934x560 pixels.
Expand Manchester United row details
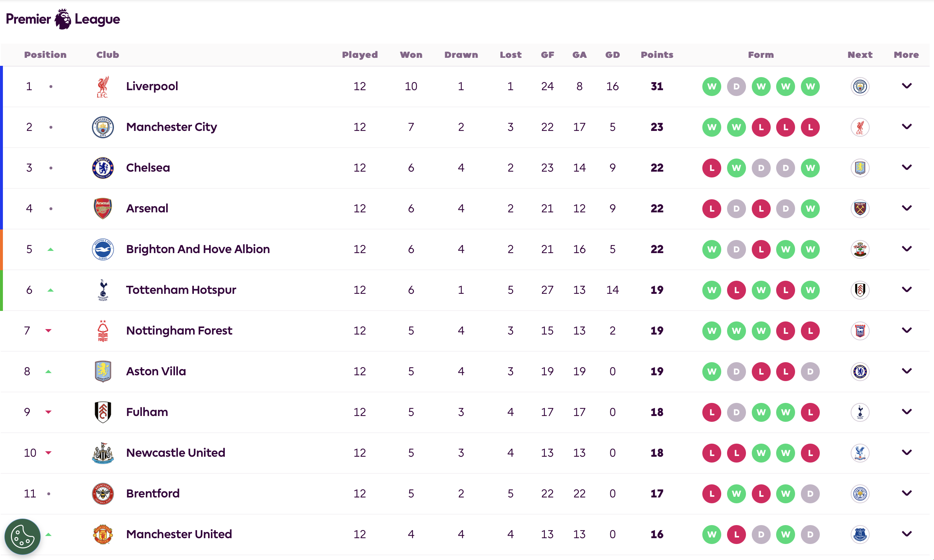point(906,534)
